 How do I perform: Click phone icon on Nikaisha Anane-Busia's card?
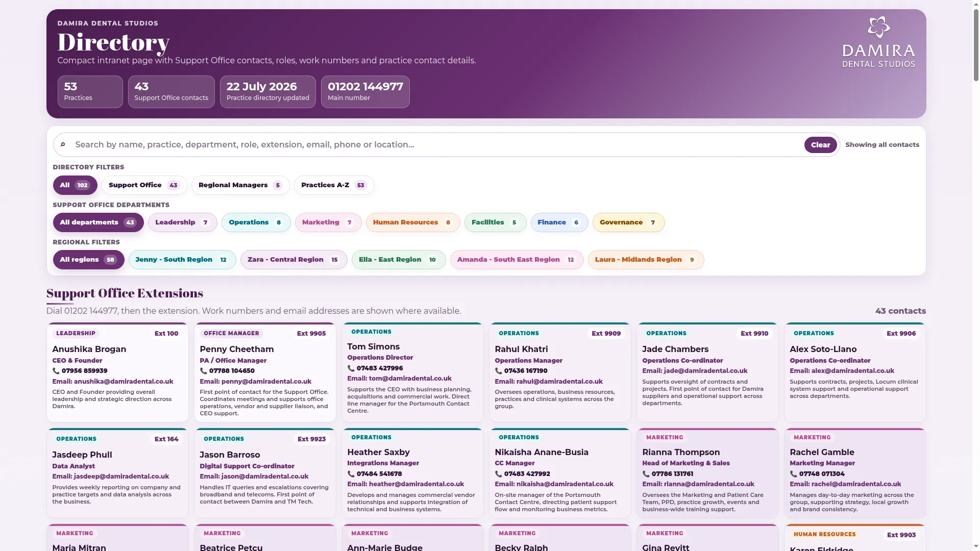499,474
